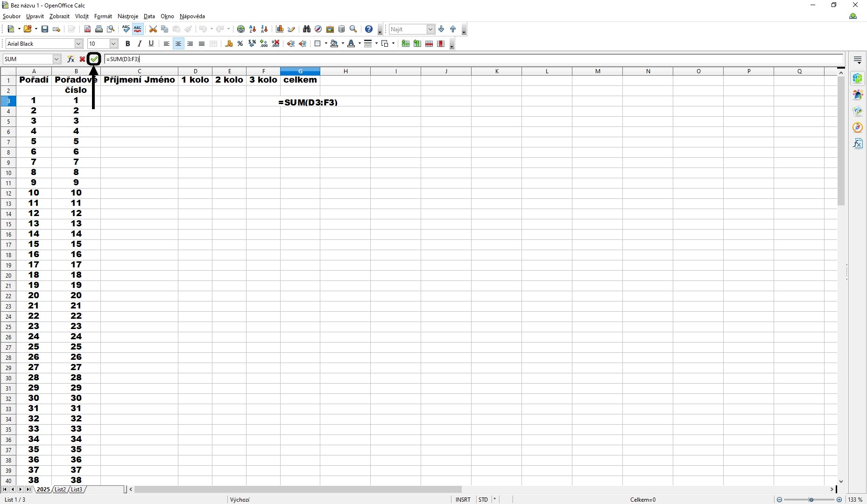Viewport: 867px width, 504px height.
Task: Expand the font size dropdown
Action: [x=113, y=43]
